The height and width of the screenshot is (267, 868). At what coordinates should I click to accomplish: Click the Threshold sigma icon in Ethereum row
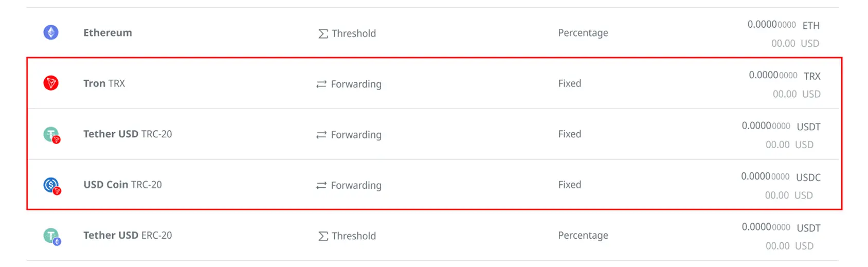323,34
